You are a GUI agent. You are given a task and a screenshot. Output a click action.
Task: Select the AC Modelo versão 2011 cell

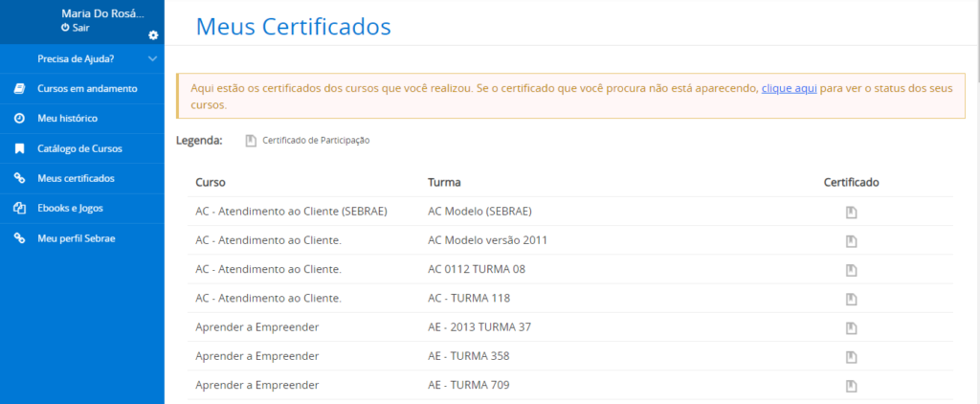coord(487,240)
